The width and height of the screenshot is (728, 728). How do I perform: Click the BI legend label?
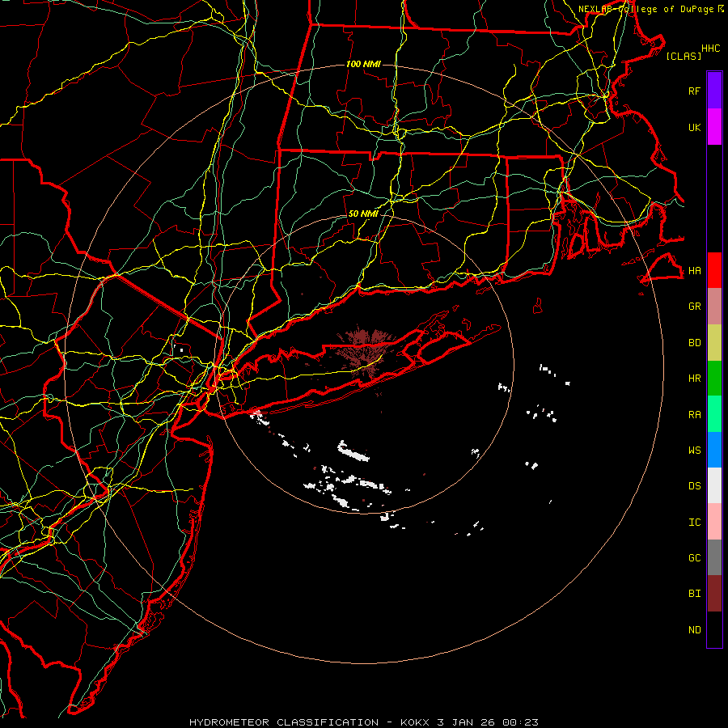pos(694,594)
